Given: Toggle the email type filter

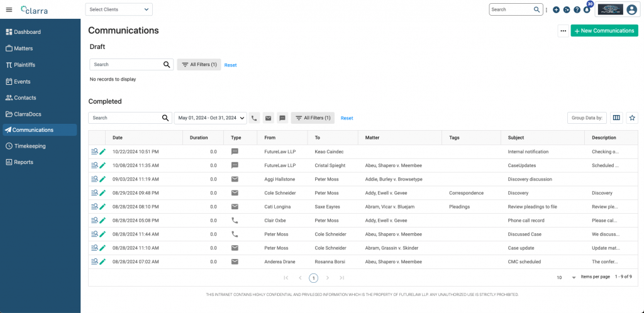Looking at the screenshot, I should pos(268,118).
